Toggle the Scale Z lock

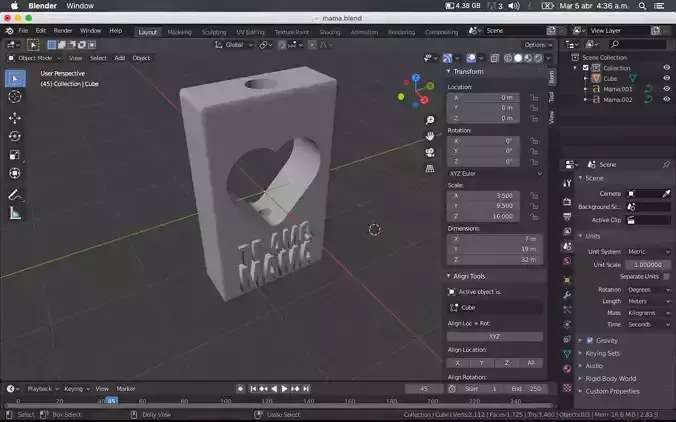(534, 216)
